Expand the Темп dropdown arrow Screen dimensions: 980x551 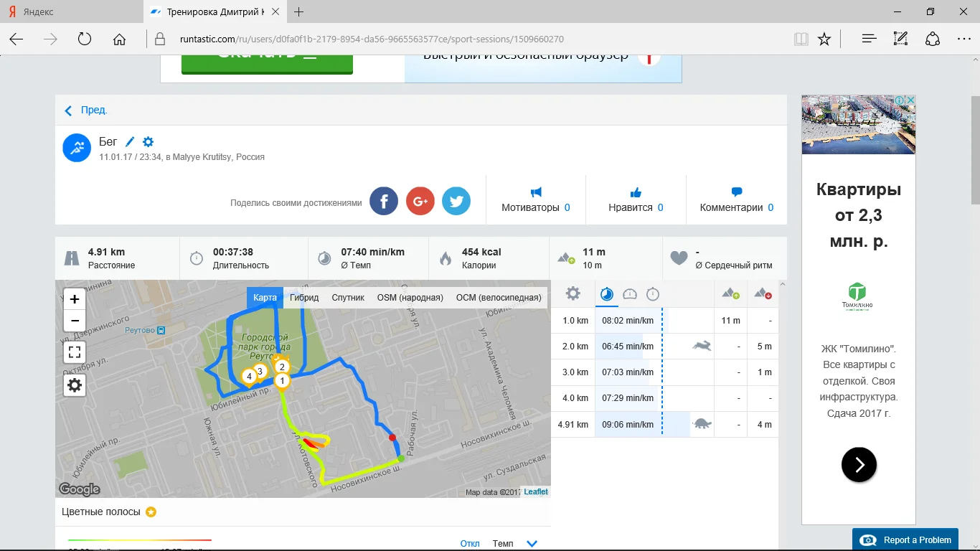(532, 543)
